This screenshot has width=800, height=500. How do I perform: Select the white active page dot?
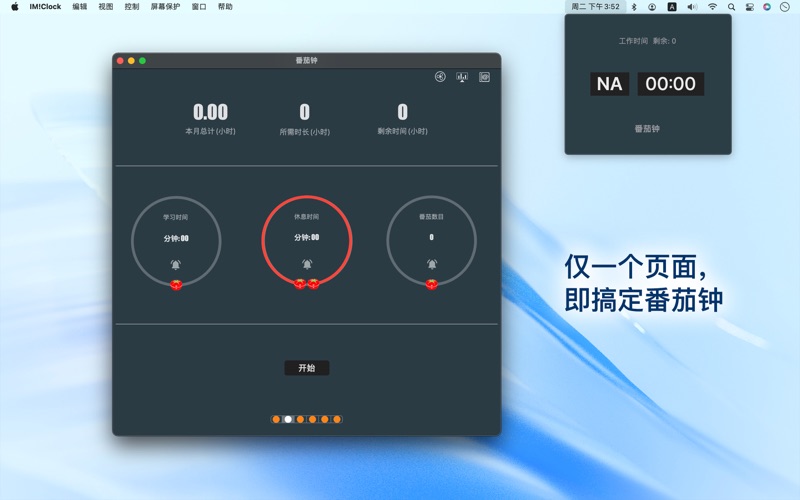tap(288, 419)
